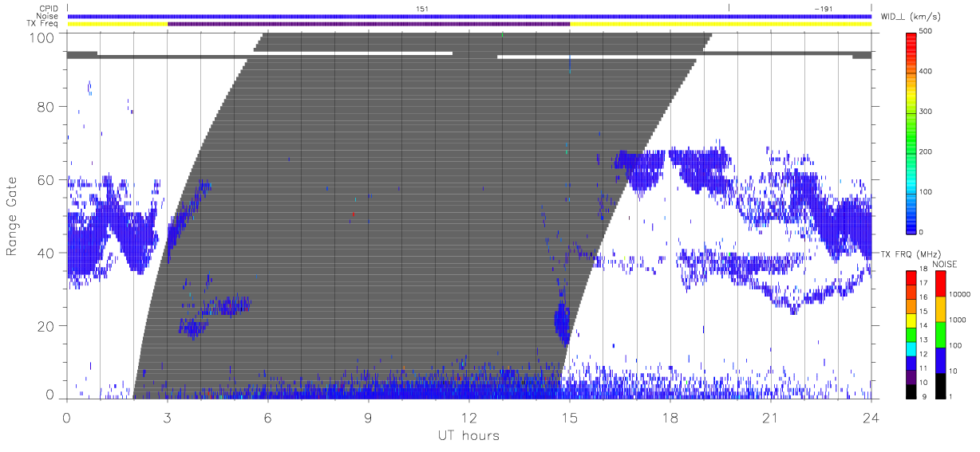Select the green 100-1000 noise swatch
Screen dimensions: 980x452
click(941, 335)
